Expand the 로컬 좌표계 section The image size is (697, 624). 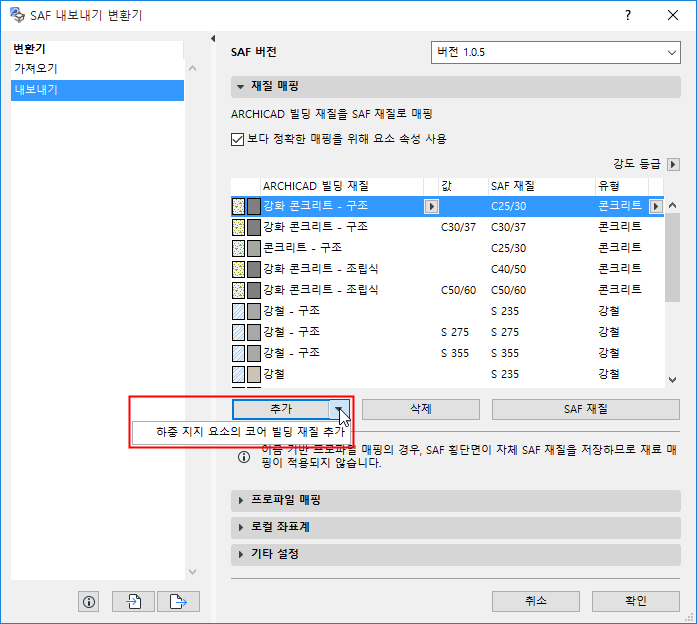tap(240, 528)
